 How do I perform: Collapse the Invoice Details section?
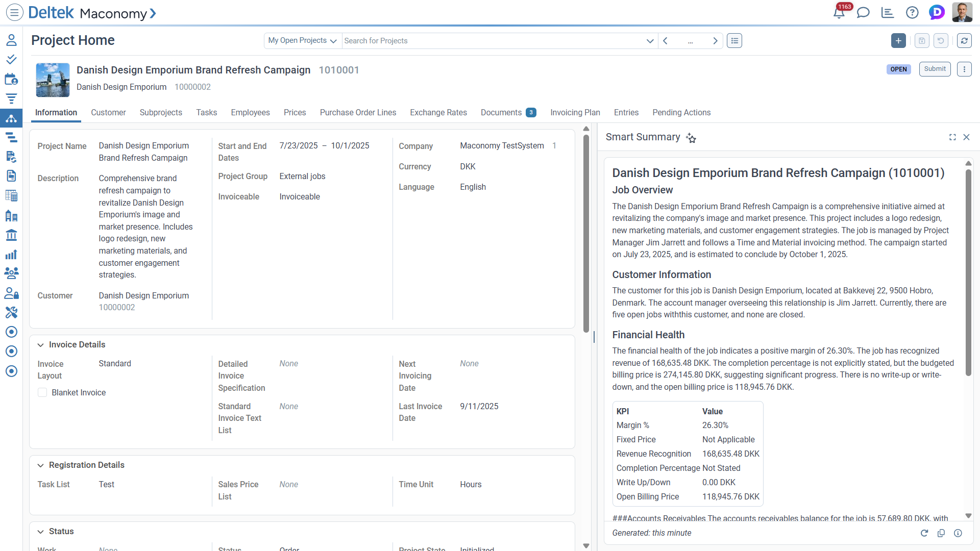point(40,345)
